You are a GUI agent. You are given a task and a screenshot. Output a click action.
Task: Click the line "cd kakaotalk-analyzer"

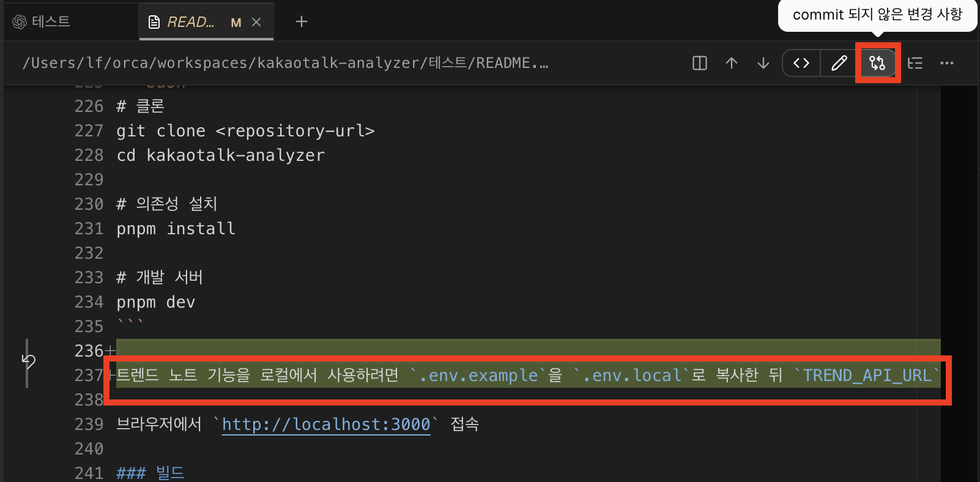[x=220, y=155]
